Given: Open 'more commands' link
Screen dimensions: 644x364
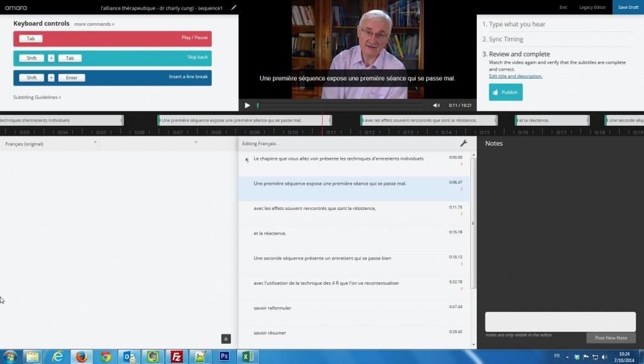Looking at the screenshot, I should (x=94, y=25).
